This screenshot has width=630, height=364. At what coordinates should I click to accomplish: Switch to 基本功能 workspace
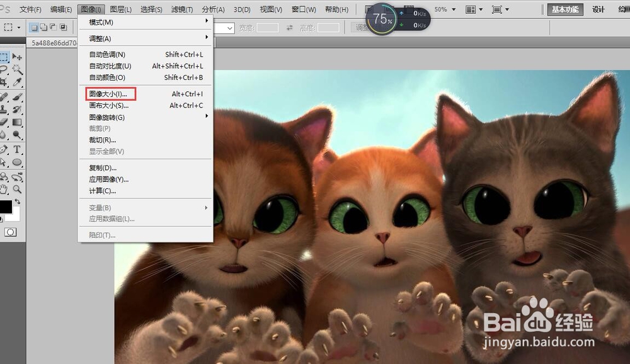[x=565, y=9]
